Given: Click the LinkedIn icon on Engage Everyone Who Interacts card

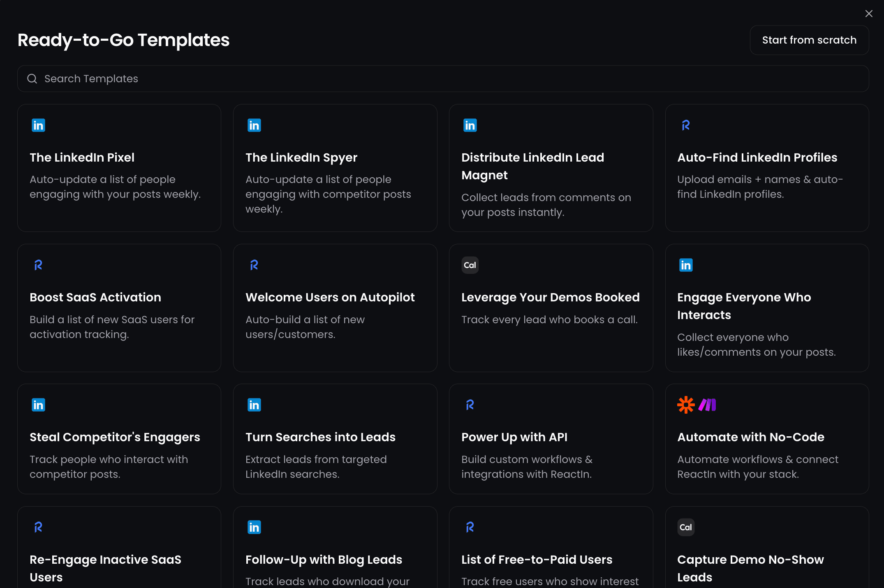Looking at the screenshot, I should click(x=686, y=265).
